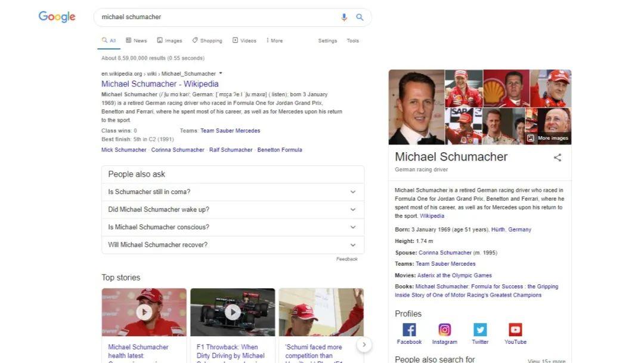Image resolution: width=644 pixels, height=363 pixels.
Task: Click the next arrow on the Top stories carousel
Action: (x=364, y=344)
